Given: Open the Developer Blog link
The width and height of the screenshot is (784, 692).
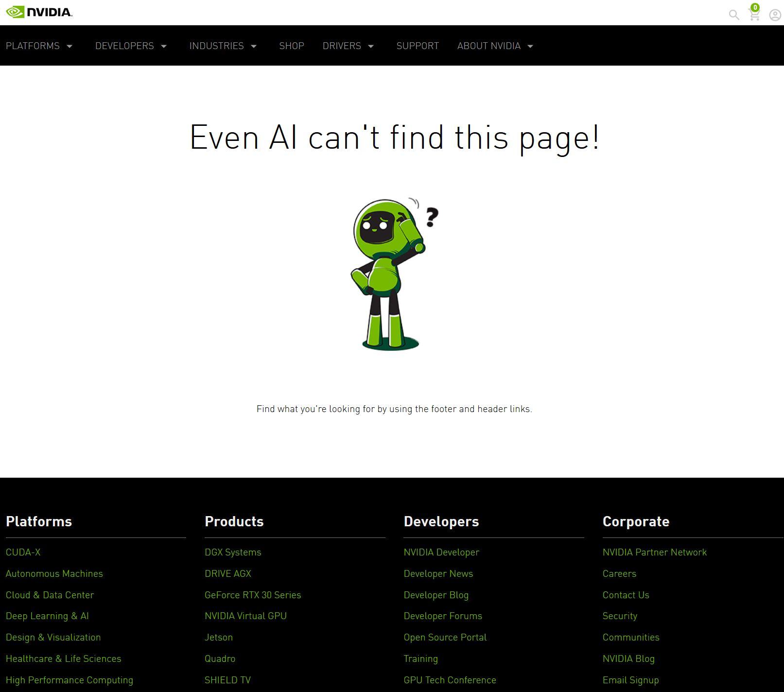Looking at the screenshot, I should pyautogui.click(x=436, y=595).
